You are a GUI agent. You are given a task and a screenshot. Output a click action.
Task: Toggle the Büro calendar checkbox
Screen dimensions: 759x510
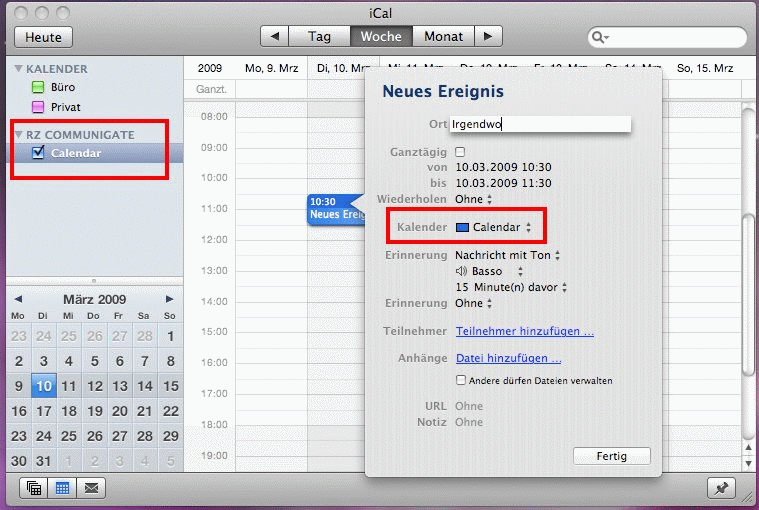[x=38, y=87]
